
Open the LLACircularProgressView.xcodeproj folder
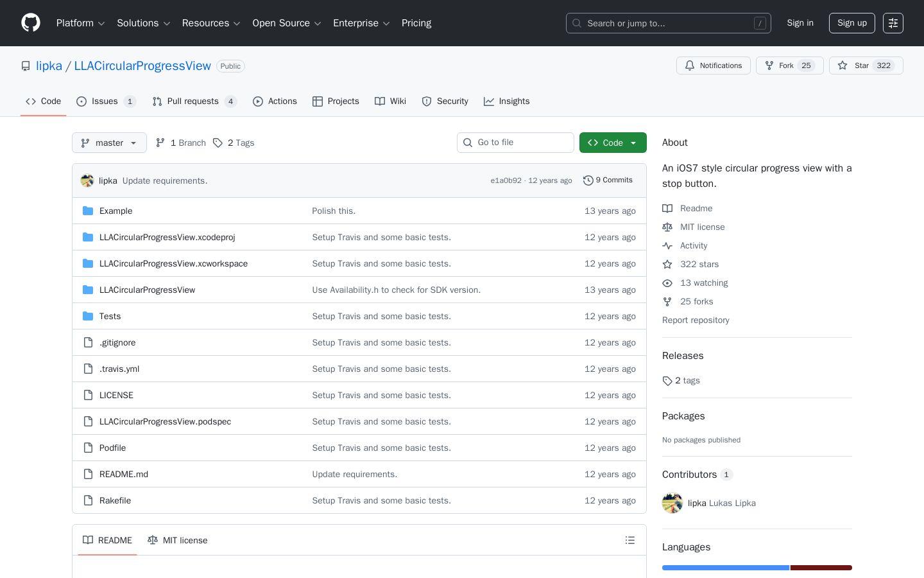click(167, 237)
